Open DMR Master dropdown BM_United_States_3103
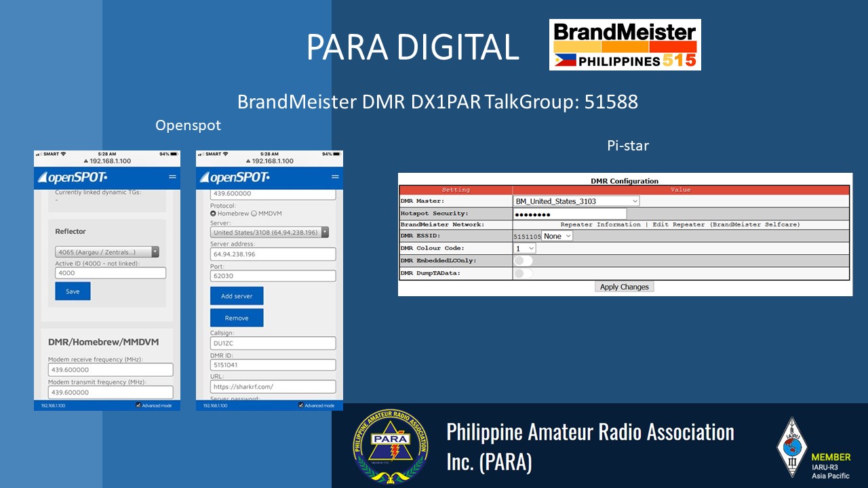The height and width of the screenshot is (488, 868). [576, 201]
